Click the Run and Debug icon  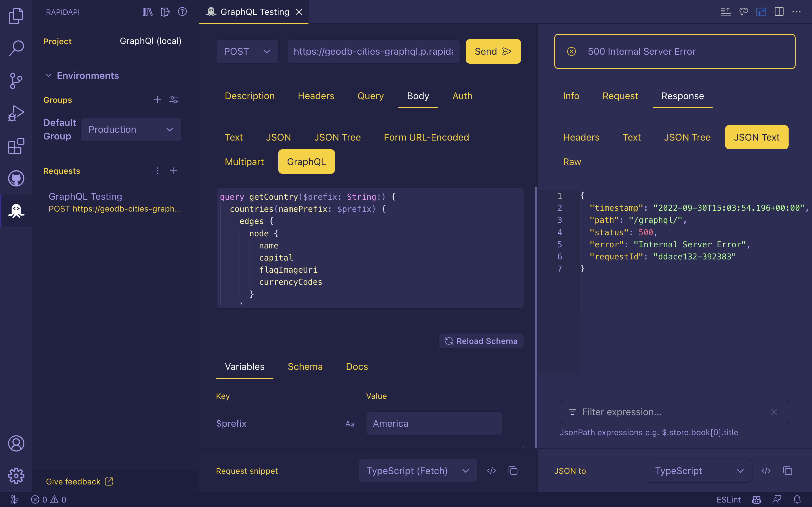16,113
